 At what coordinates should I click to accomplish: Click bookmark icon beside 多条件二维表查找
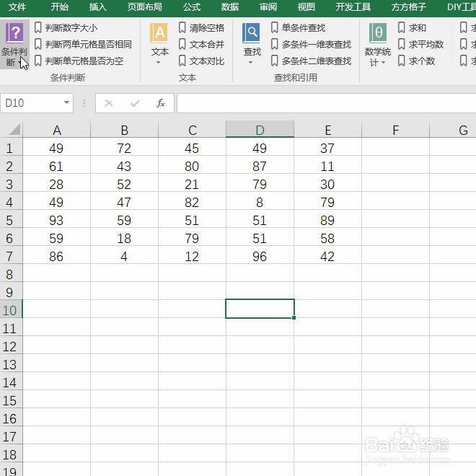pyautogui.click(x=275, y=61)
